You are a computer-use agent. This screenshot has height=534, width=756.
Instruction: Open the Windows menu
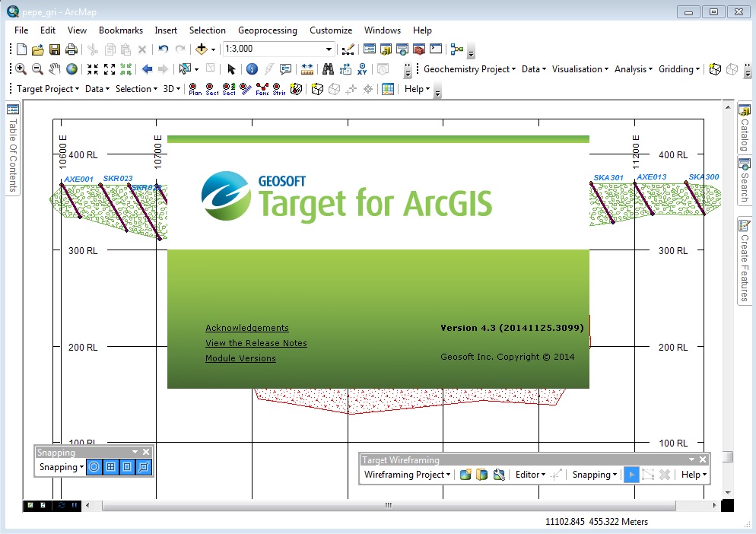coord(383,30)
